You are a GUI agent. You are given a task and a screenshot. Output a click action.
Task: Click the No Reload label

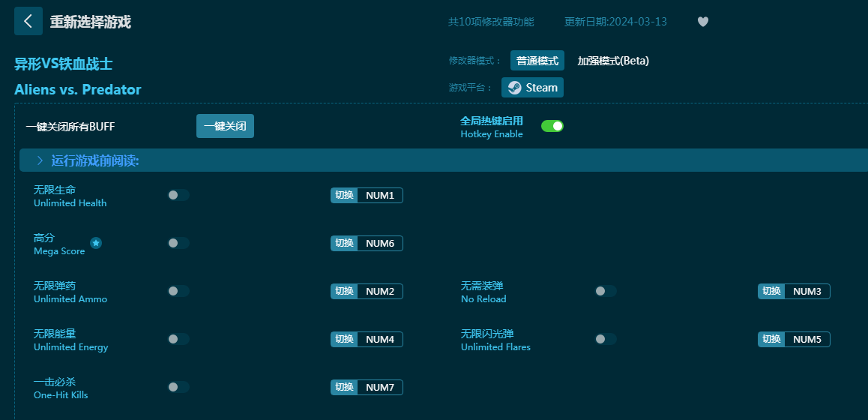(x=483, y=299)
